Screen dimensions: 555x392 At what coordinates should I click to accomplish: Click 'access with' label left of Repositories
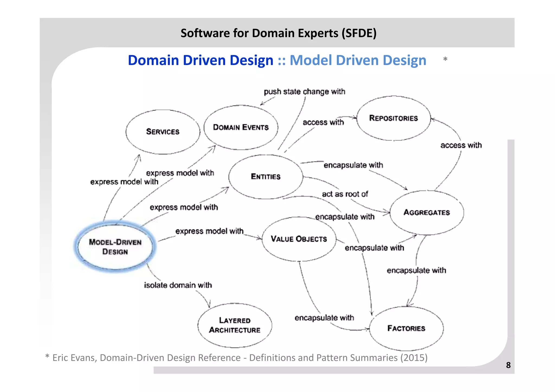point(323,122)
